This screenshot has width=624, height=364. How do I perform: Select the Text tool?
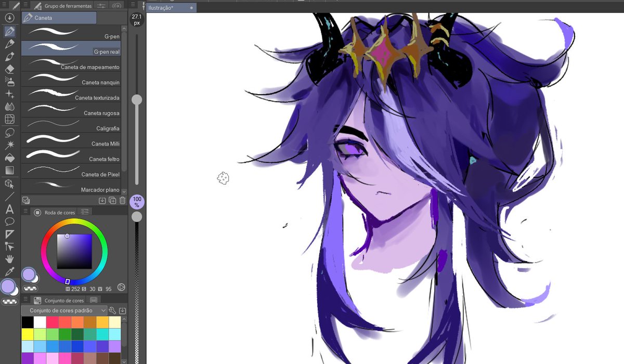tap(9, 209)
